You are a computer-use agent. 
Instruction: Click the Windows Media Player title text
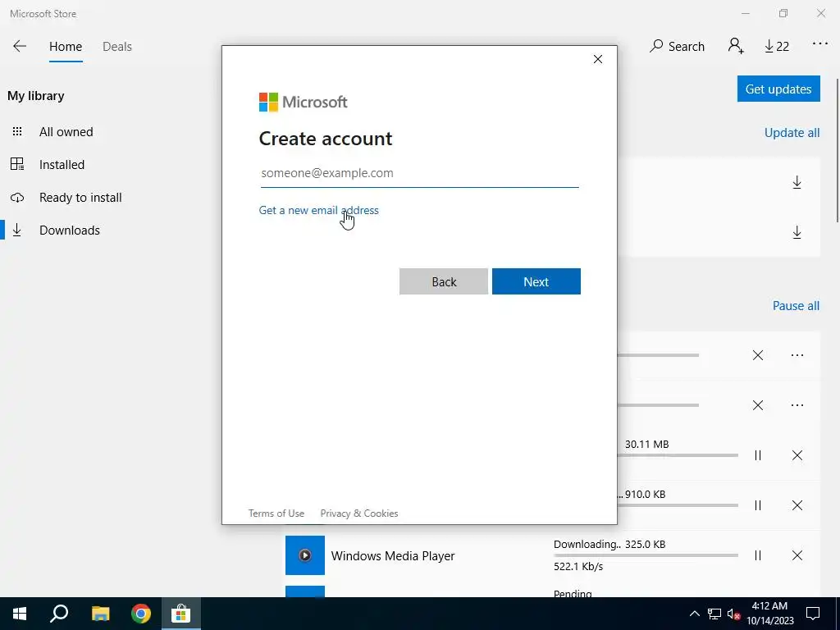pos(393,556)
